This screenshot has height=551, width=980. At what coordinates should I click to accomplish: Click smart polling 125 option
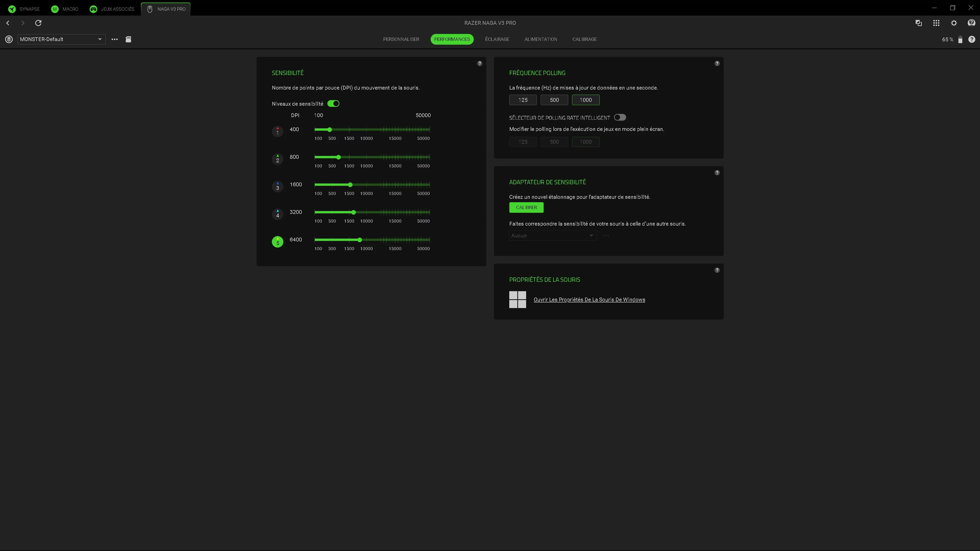pos(523,142)
